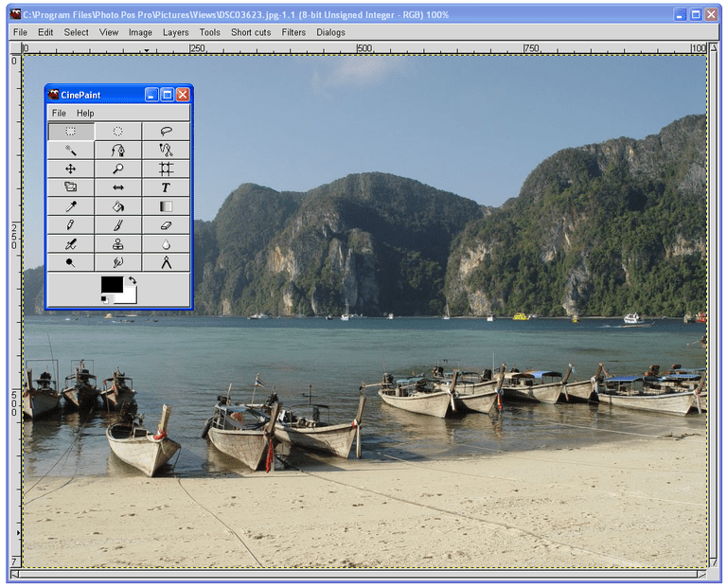This screenshot has width=727, height=588.
Task: Open the Filters menu
Action: click(x=293, y=32)
